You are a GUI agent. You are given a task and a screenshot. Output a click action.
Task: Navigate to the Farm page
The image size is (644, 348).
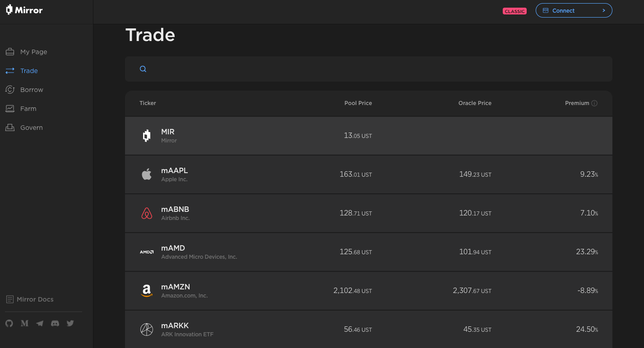point(28,109)
